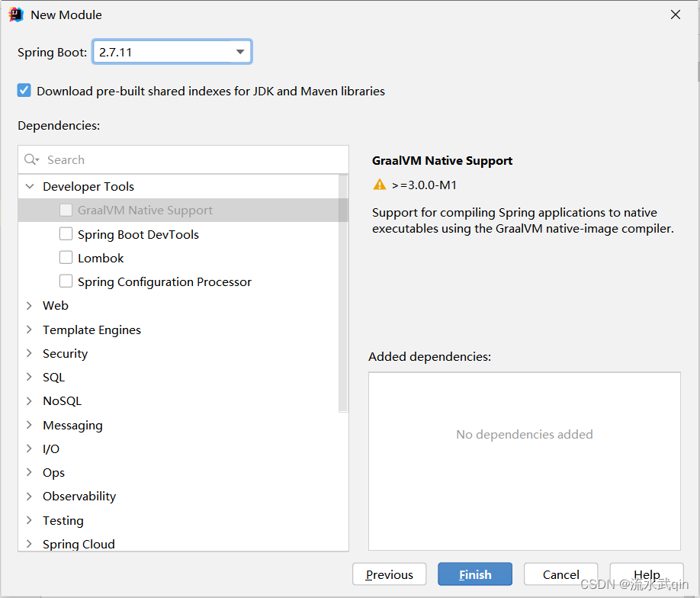The image size is (700, 598).
Task: Click the No dependencies added text
Action: (525, 434)
